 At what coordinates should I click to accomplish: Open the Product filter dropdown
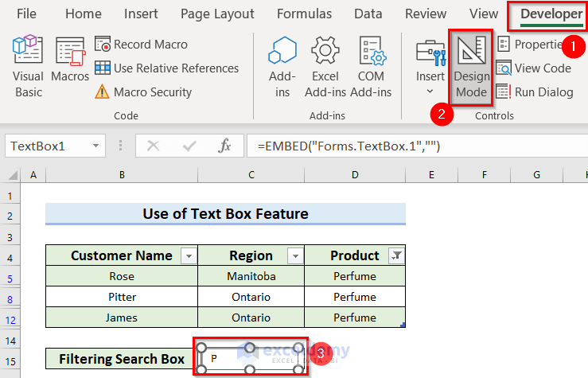396,255
